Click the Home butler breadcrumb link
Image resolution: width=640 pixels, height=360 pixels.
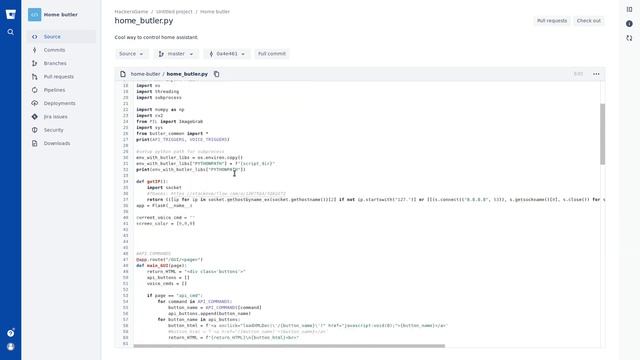tap(215, 12)
